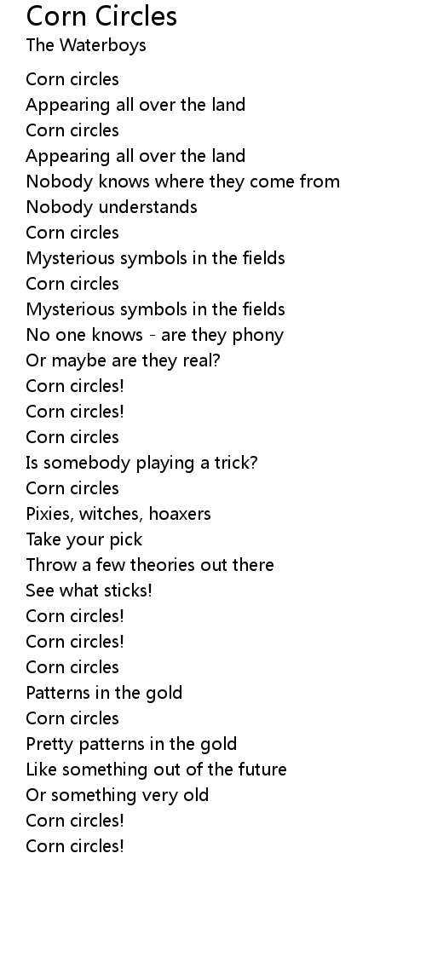Image resolution: width=426 pixels, height=980 pixels.
Task: Click the line "See what sticks!"
Action: (x=89, y=591)
